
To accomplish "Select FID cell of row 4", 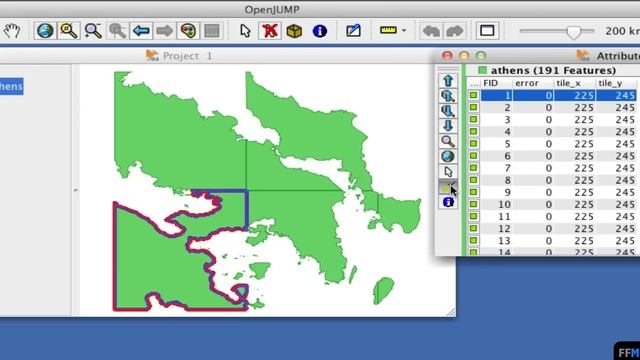I will (496, 131).
